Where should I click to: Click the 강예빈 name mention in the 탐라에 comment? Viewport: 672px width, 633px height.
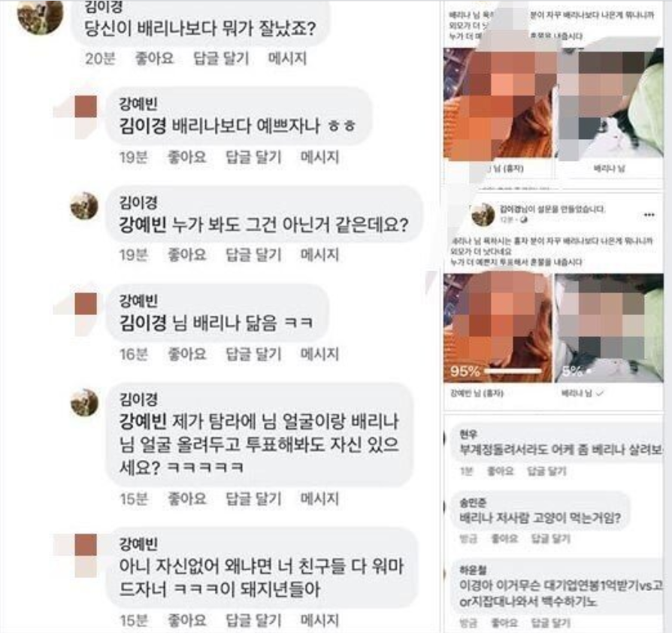143,421
